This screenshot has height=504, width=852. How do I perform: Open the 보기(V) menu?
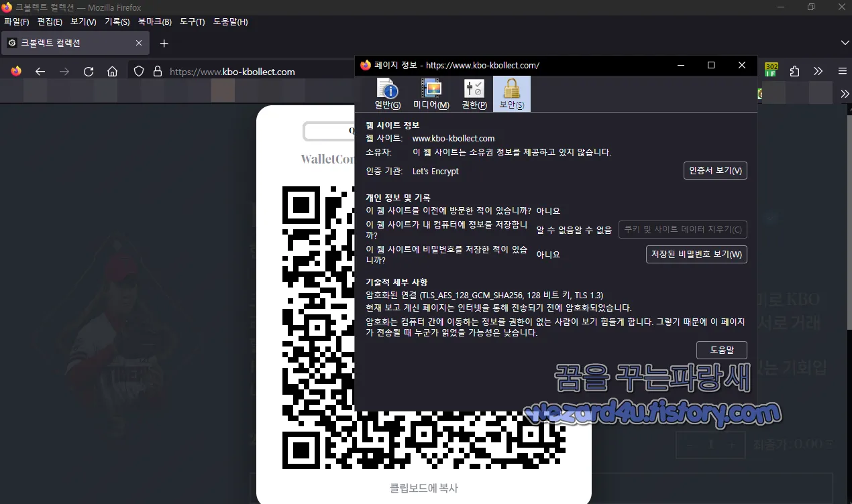[83, 22]
